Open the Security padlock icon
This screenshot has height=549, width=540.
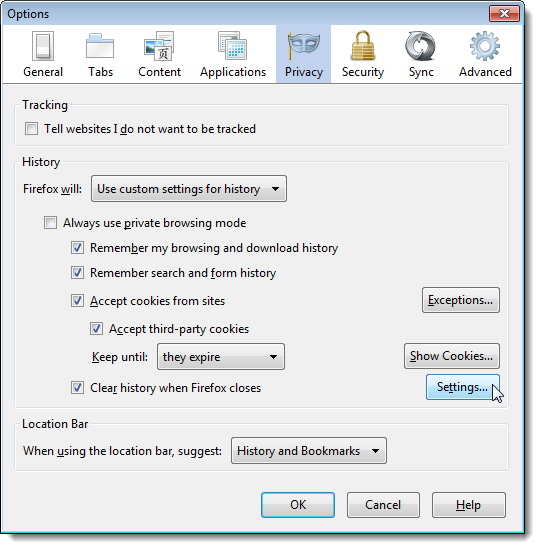362,46
